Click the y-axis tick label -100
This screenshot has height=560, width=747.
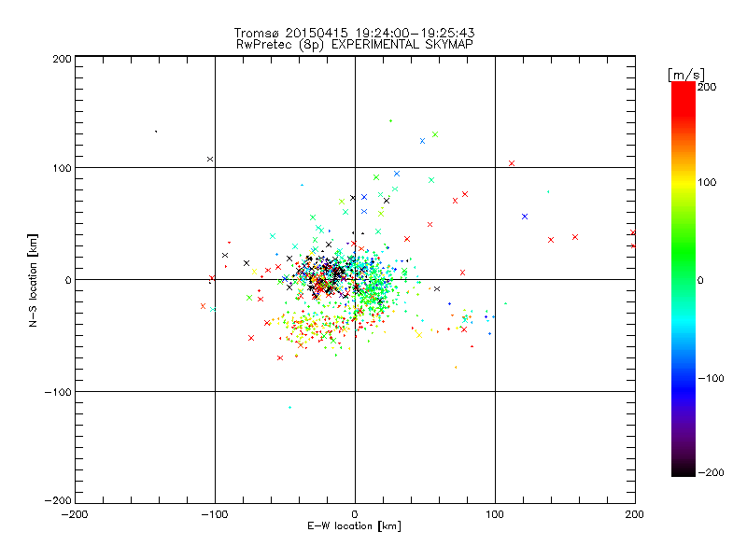point(58,392)
